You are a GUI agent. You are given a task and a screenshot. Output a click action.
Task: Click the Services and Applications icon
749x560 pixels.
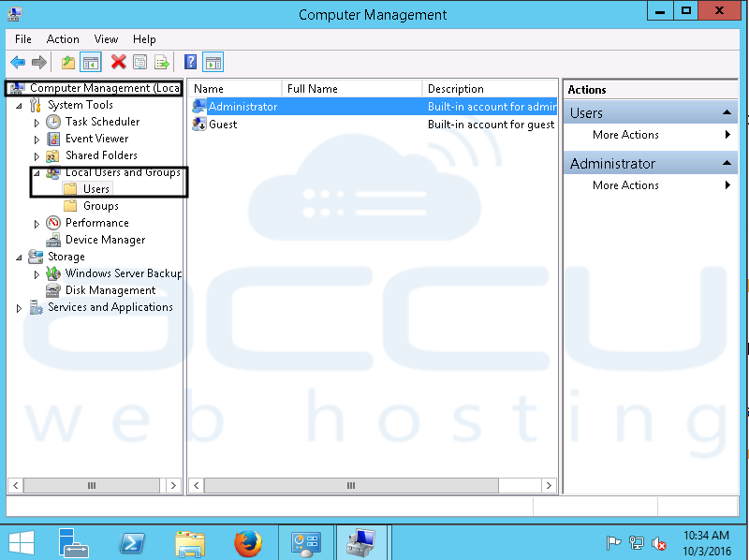pos(36,307)
